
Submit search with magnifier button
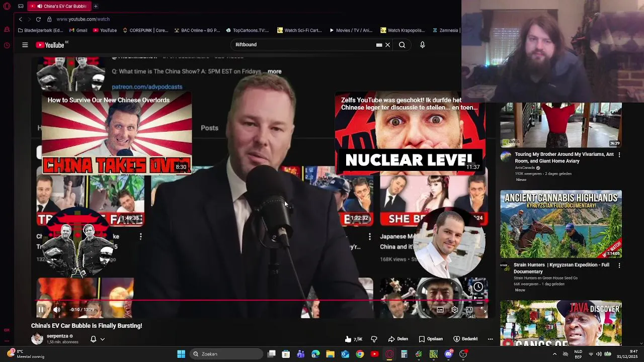click(402, 45)
